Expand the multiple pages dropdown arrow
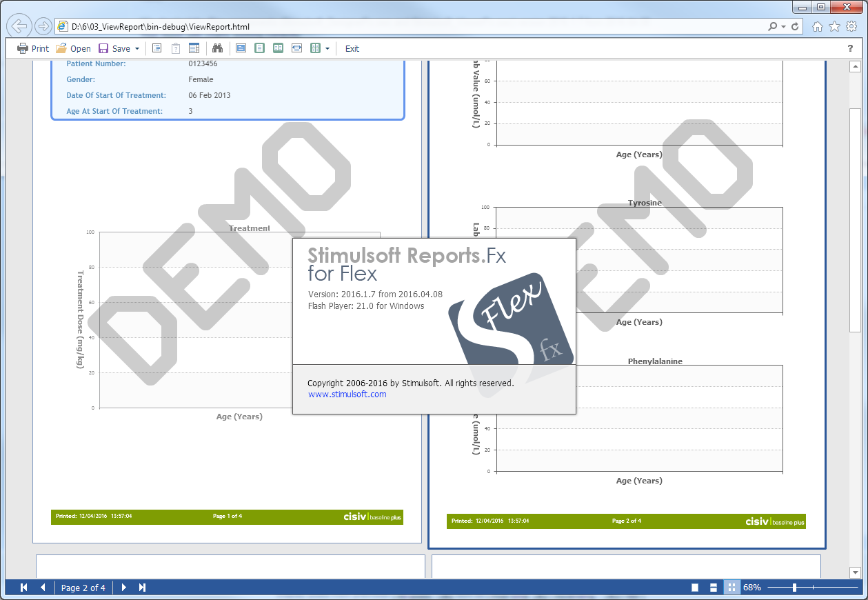868x600 pixels. pos(327,48)
